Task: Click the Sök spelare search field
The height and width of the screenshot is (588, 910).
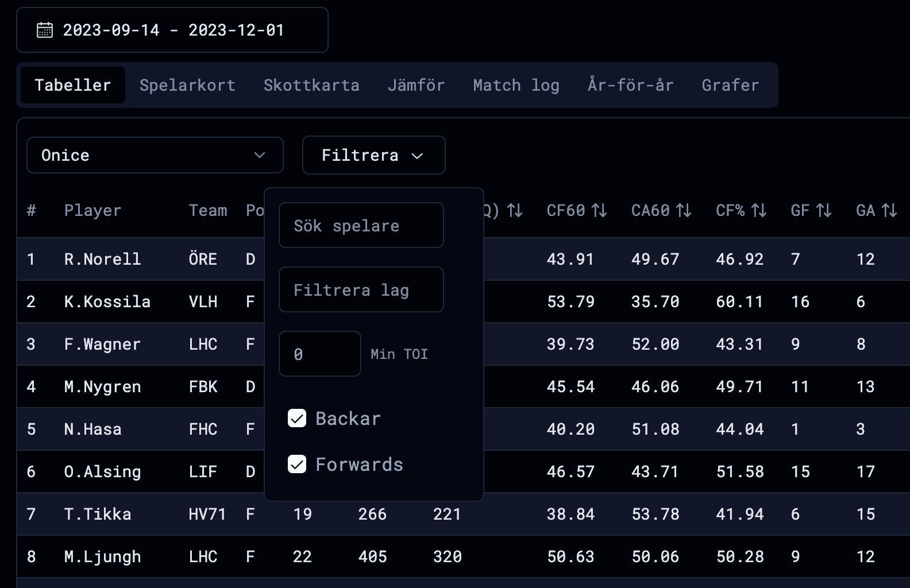Action: tap(361, 225)
